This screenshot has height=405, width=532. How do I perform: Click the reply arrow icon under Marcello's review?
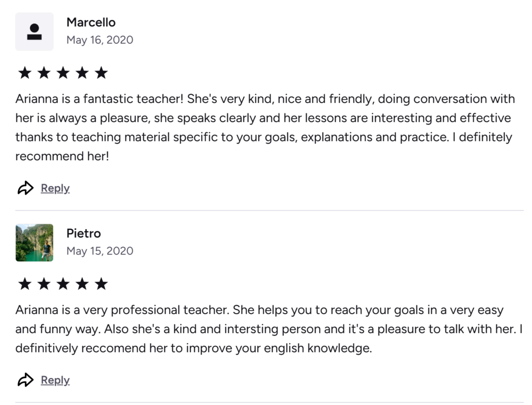coord(25,188)
